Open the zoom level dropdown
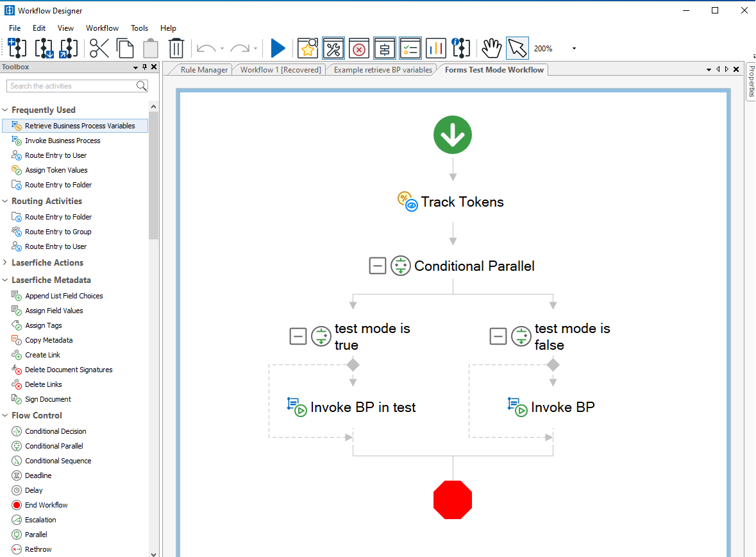Image resolution: width=756 pixels, height=557 pixels. (574, 48)
